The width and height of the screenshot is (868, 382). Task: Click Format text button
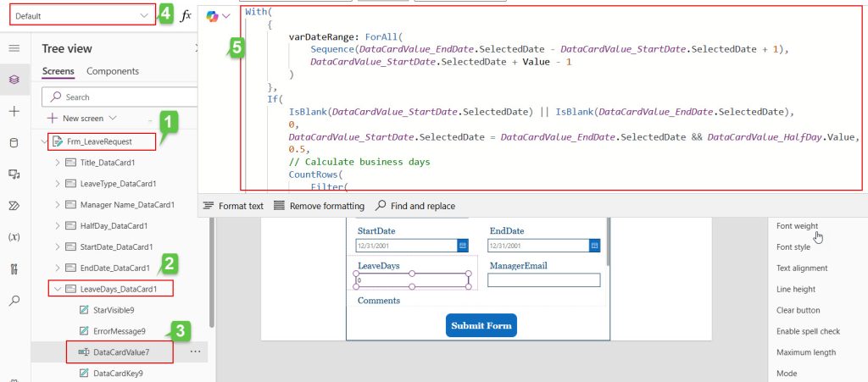coord(233,206)
